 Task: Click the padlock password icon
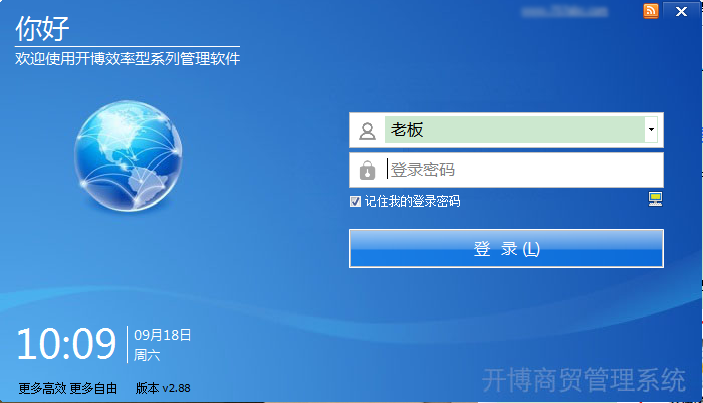coord(367,170)
